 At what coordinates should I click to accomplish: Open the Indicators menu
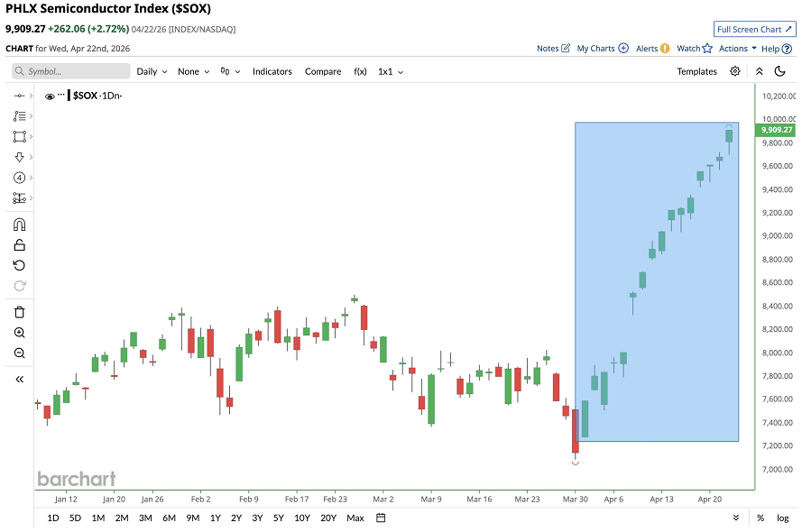272,71
